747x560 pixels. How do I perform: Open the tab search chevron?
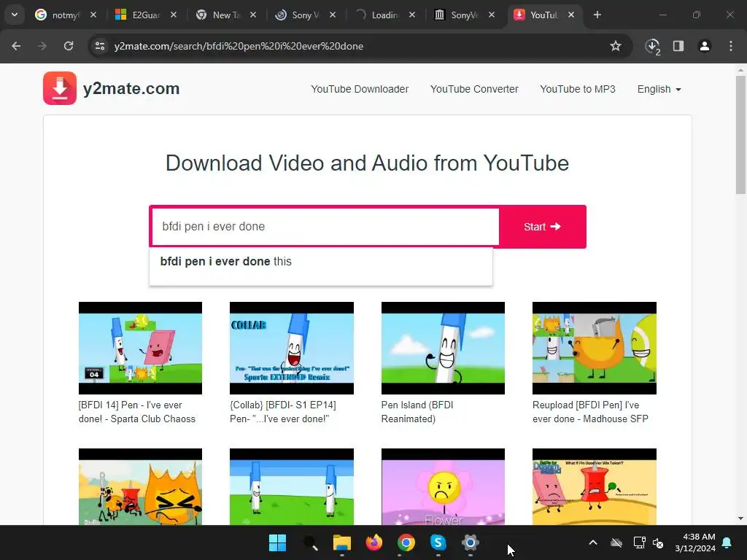pyautogui.click(x=15, y=15)
